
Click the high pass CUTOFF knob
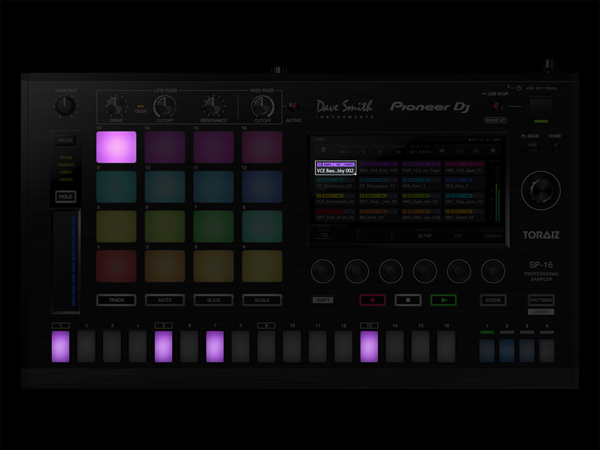pyautogui.click(x=262, y=106)
